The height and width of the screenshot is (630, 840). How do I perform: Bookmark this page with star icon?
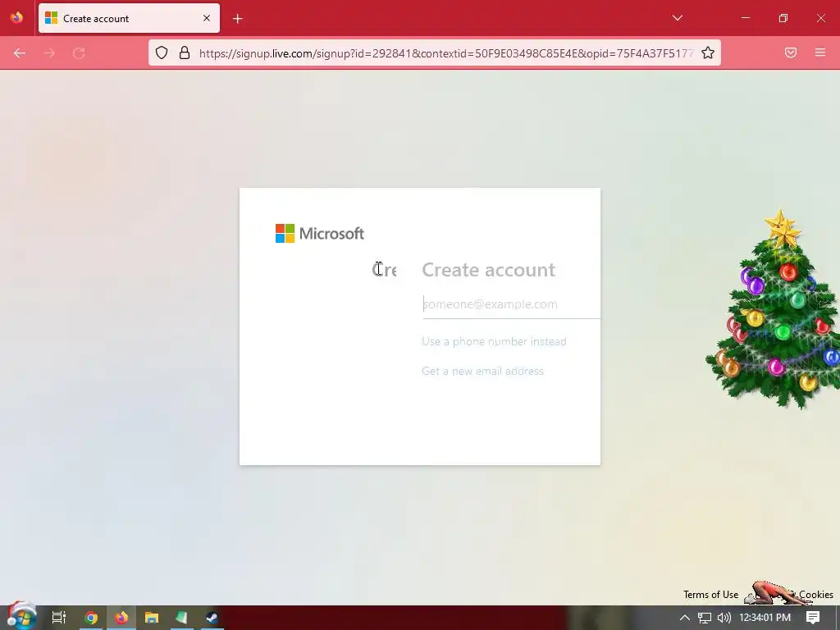pyautogui.click(x=708, y=52)
